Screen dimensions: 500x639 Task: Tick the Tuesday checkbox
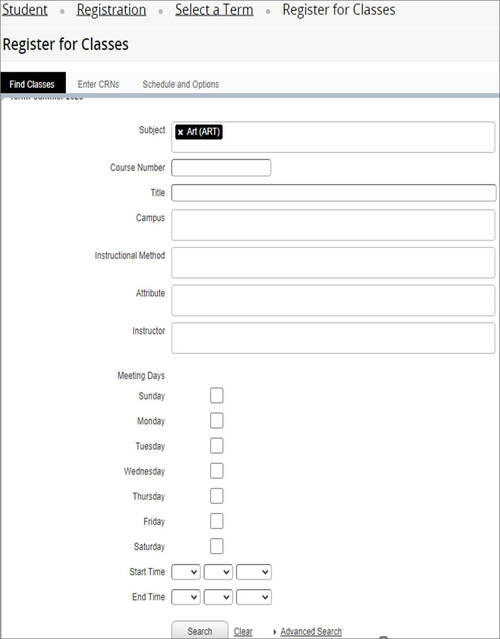point(216,446)
